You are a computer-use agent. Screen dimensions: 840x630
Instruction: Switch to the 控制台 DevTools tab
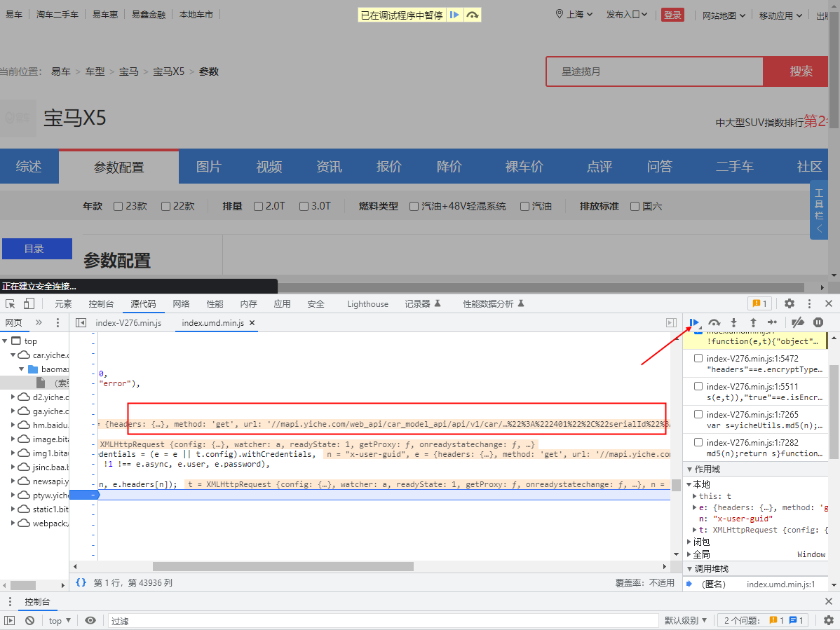pos(101,304)
